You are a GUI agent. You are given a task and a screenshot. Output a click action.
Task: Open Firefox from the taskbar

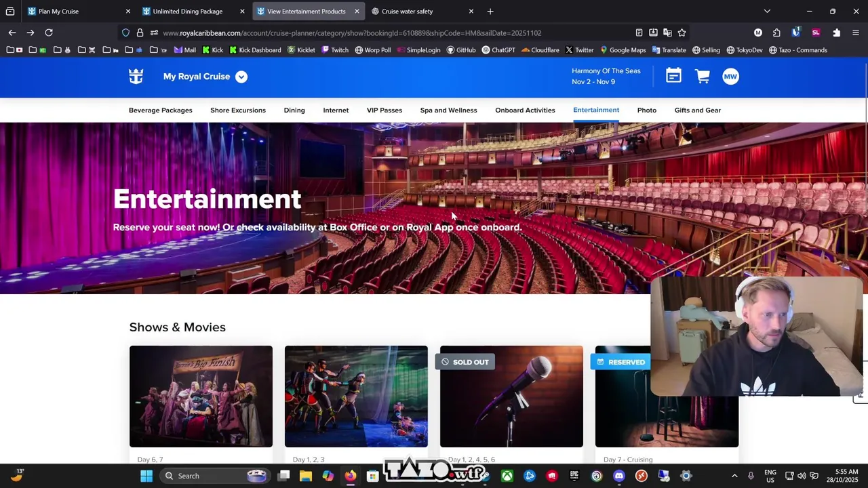tap(350, 476)
